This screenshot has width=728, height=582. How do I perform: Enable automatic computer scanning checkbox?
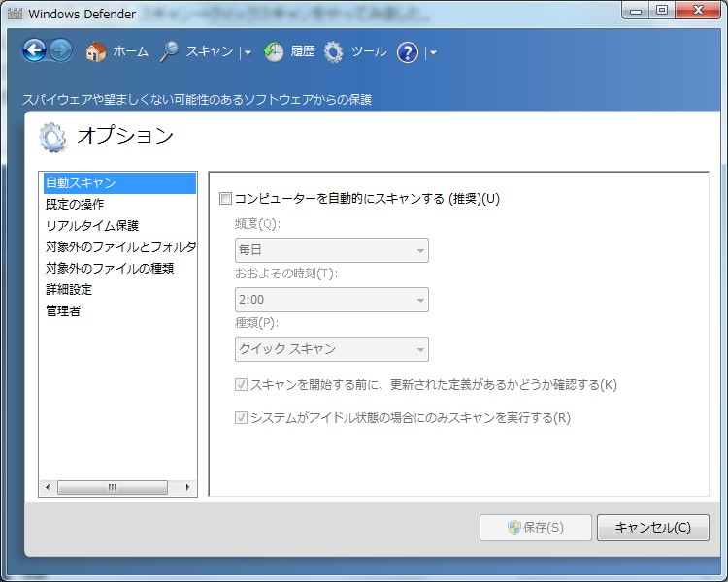226,199
